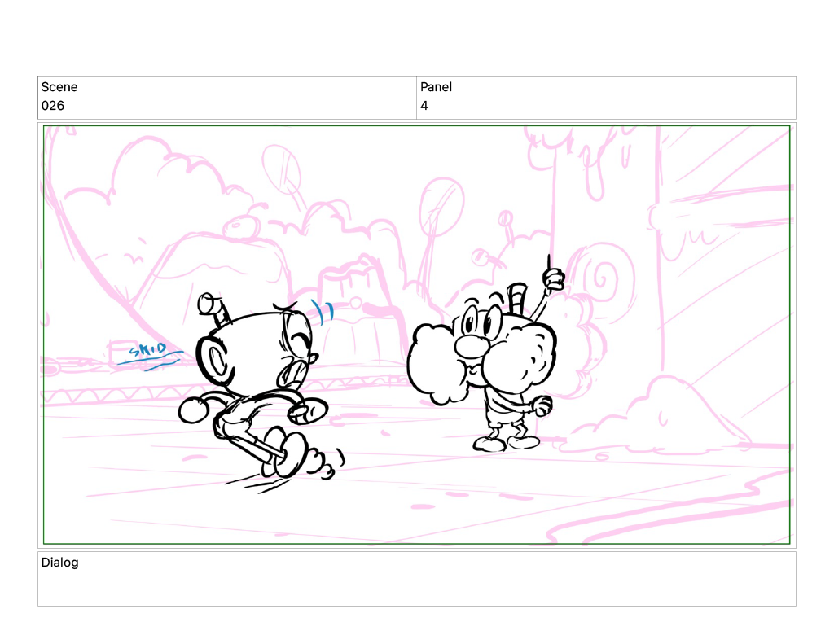
Task: Click the Scene label text
Action: click(x=59, y=87)
